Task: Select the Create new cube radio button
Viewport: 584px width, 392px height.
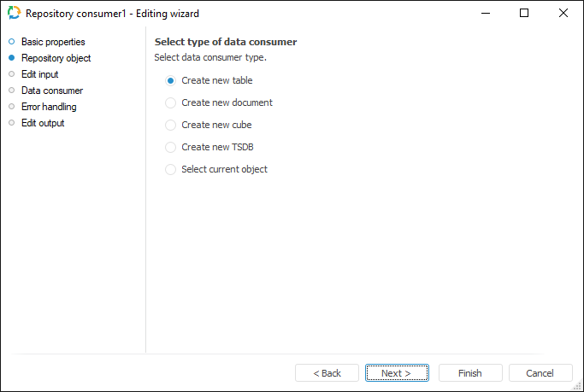Action: point(171,125)
